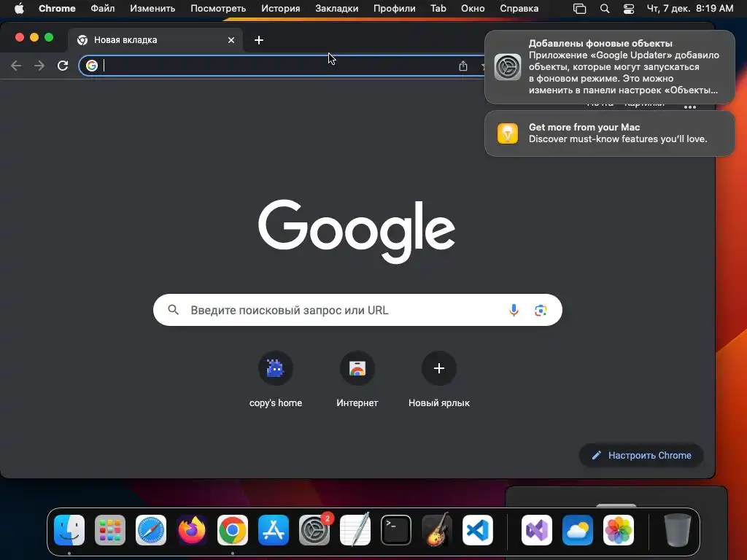
Task: Open the copy's home shortcut
Action: point(275,380)
